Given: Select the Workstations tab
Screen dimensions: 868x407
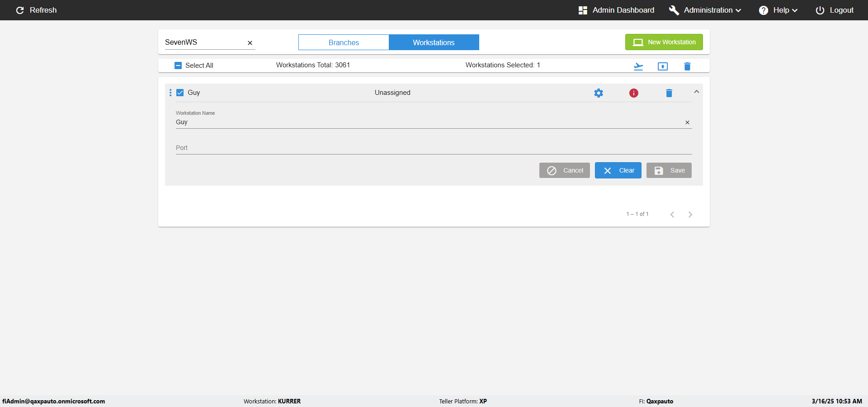Looking at the screenshot, I should tap(434, 42).
